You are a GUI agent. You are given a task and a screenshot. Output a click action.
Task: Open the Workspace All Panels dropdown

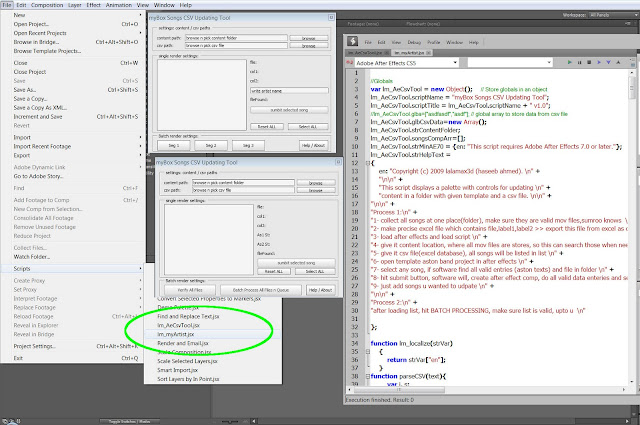613,15
